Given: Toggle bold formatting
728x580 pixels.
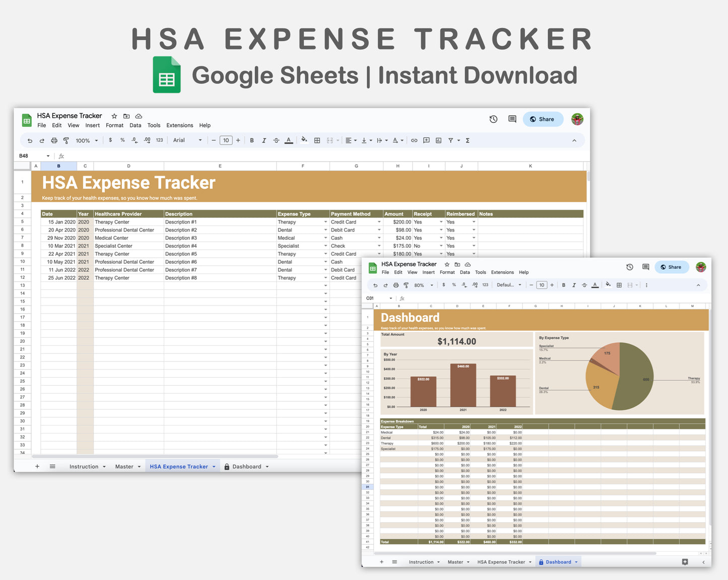Looking at the screenshot, I should tap(251, 140).
